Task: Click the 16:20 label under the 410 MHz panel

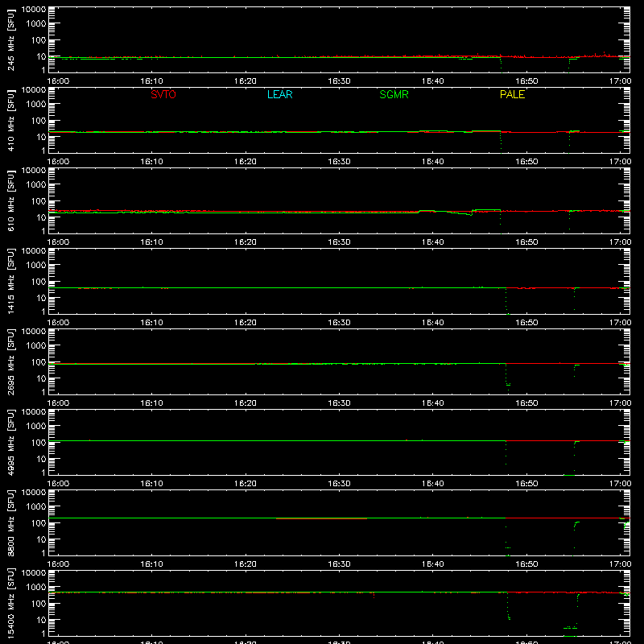Action: [x=246, y=162]
